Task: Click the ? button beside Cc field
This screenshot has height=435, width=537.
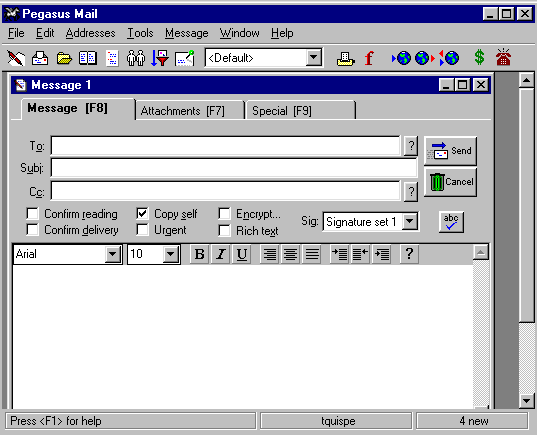Action: 411,191
